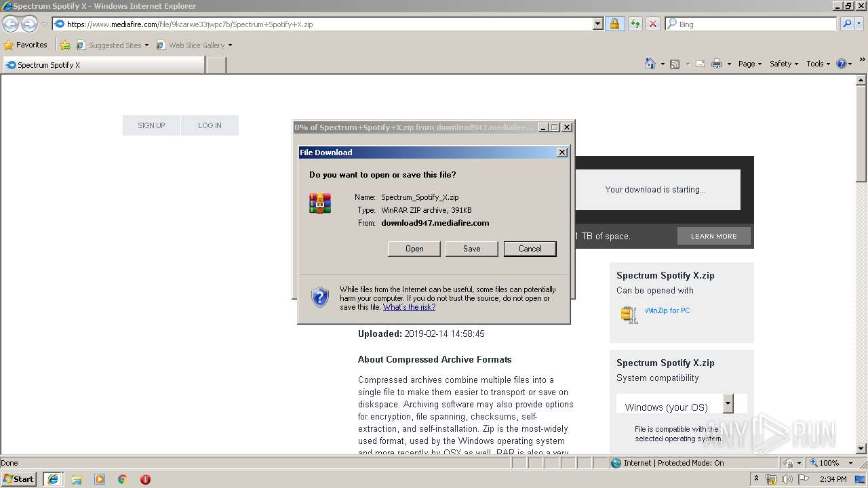
Task: Click the search magnifier icon
Action: click(x=847, y=24)
